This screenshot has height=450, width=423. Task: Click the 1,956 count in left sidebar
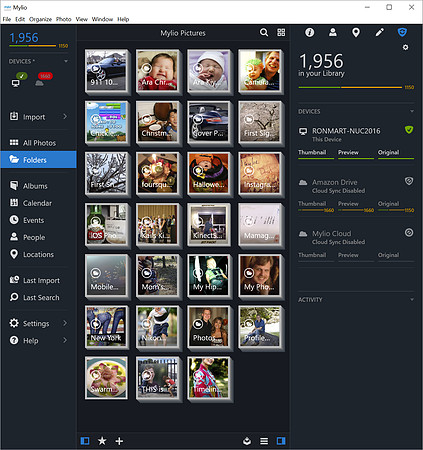tap(24, 37)
